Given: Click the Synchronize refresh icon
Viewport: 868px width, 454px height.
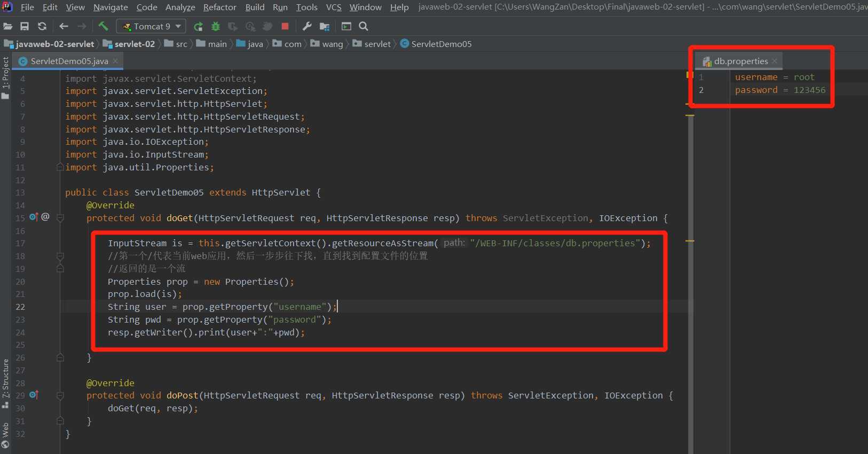Looking at the screenshot, I should 42,26.
